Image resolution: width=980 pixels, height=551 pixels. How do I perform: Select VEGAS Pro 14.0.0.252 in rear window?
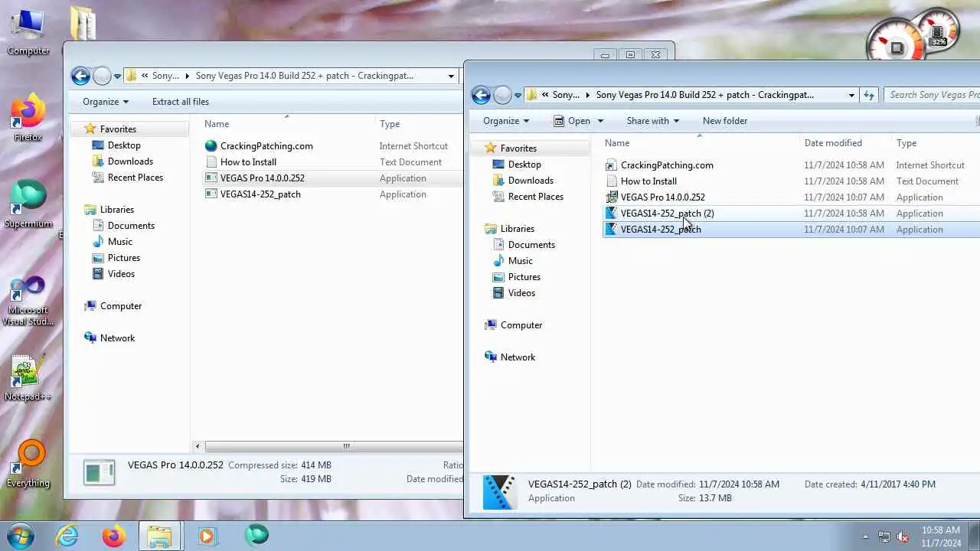pyautogui.click(x=262, y=178)
